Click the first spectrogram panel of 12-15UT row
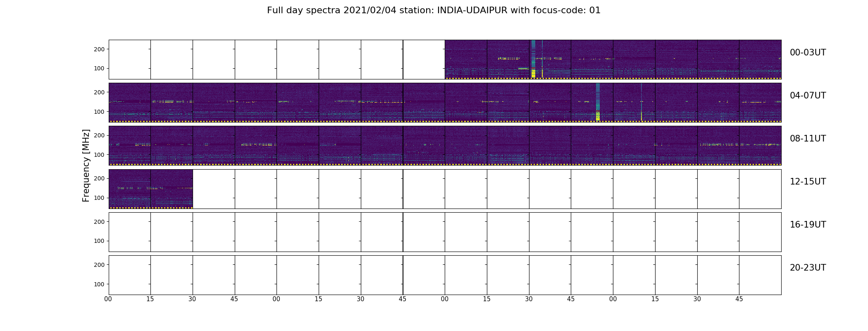 point(130,189)
